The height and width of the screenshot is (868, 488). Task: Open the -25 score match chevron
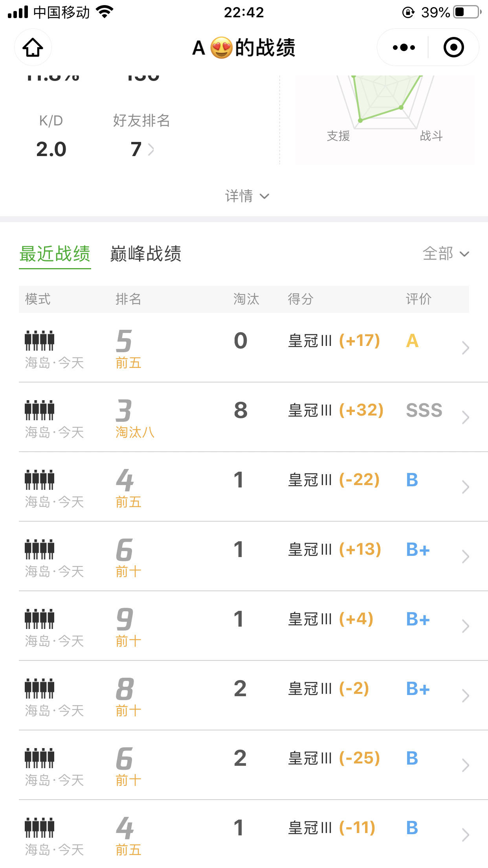[466, 765]
